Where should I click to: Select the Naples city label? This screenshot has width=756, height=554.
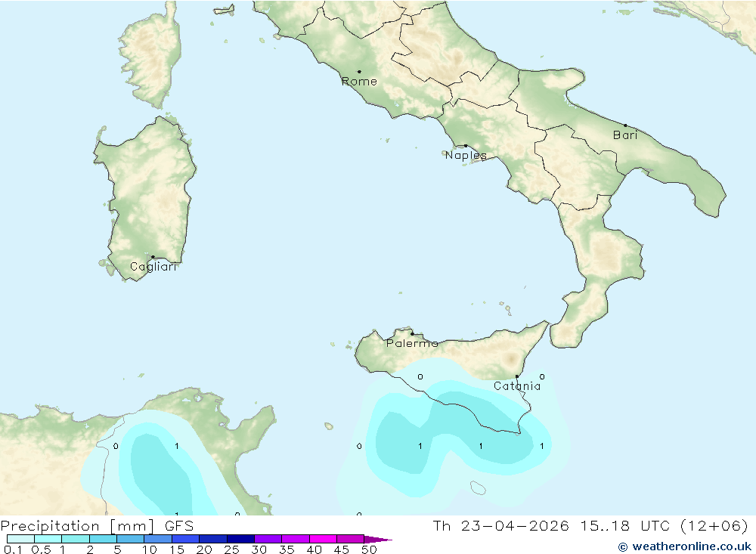click(466, 155)
